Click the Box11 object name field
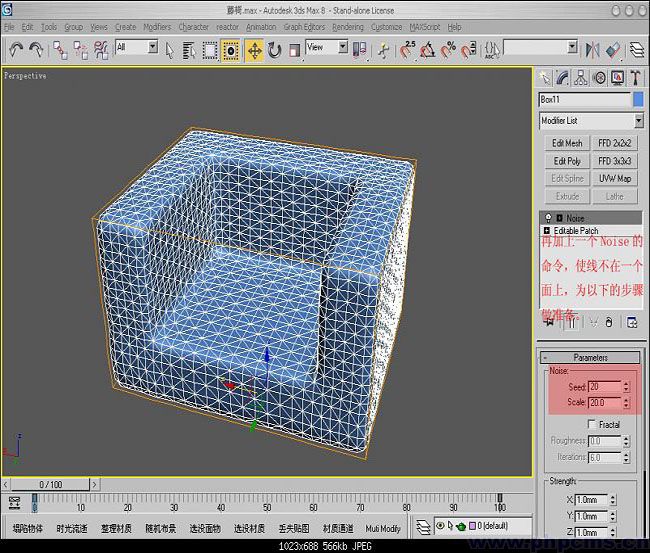Image resolution: width=650 pixels, height=553 pixels. click(x=585, y=100)
